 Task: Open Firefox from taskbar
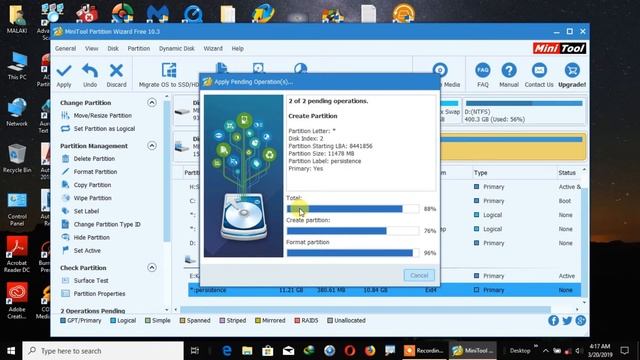370,351
